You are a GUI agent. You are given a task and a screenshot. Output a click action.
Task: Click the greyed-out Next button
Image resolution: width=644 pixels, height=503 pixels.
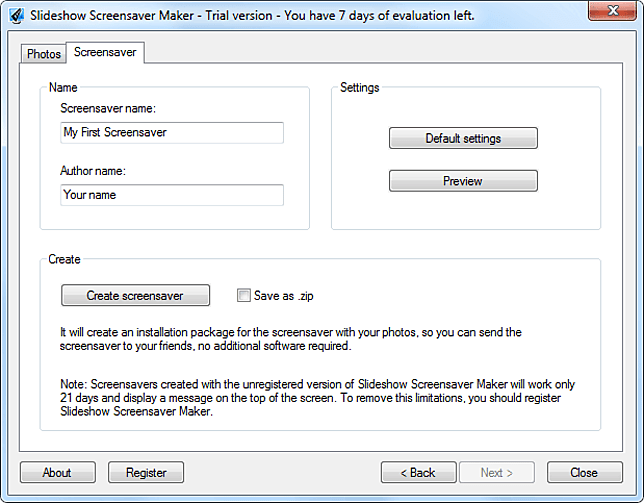coord(497,473)
